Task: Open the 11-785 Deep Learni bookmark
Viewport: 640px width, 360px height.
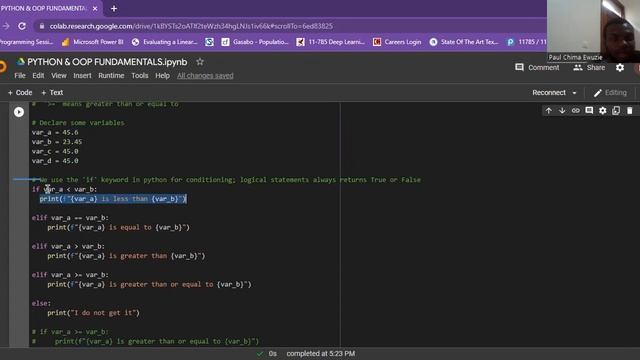Action: [x=330, y=42]
